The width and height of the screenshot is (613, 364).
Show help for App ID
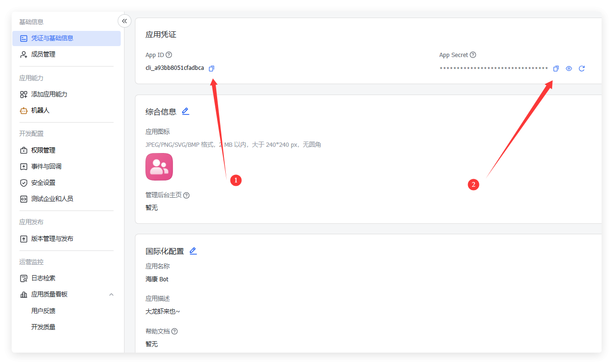coord(169,55)
